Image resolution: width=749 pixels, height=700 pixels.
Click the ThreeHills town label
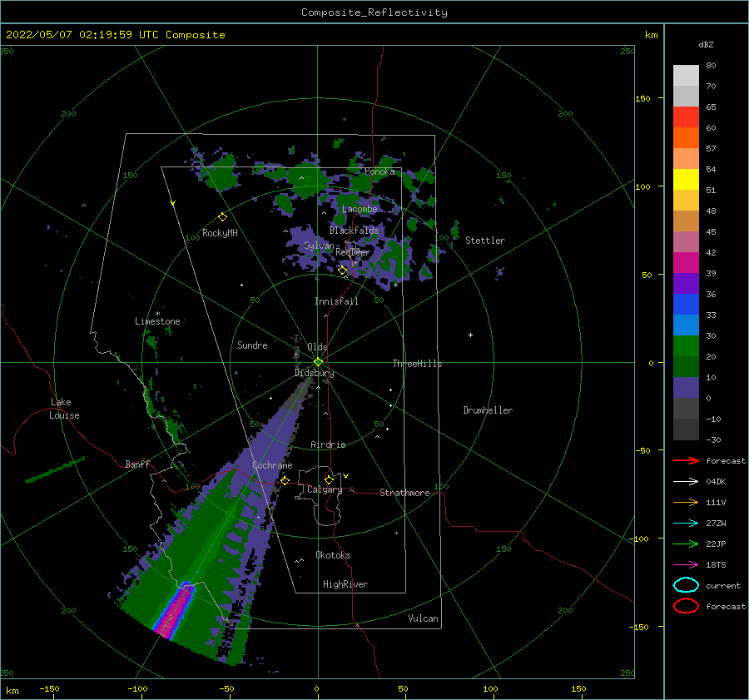[x=417, y=364]
